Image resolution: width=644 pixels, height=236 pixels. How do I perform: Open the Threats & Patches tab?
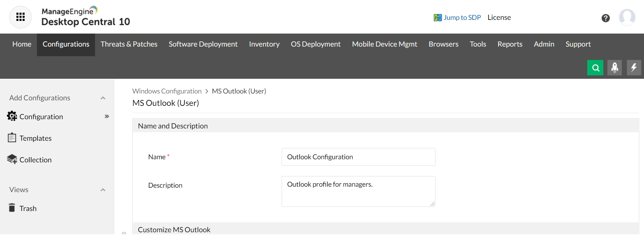129,44
